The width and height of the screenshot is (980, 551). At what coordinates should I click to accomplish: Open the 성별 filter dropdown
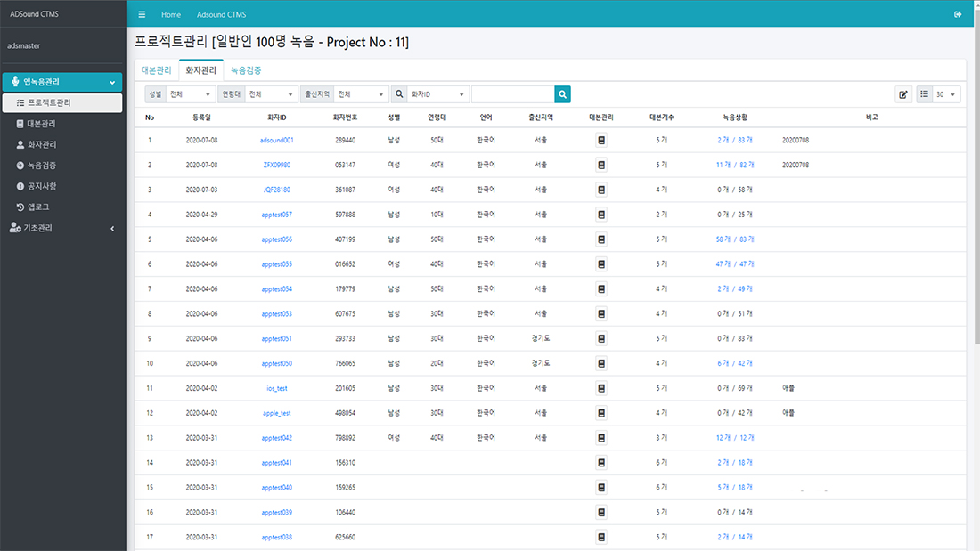click(x=190, y=94)
